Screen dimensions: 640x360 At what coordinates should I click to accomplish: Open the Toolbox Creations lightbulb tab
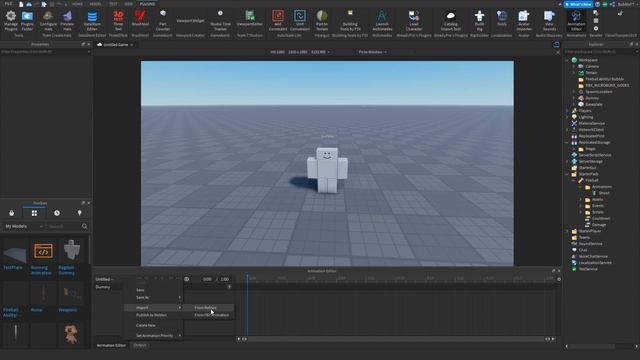pos(80,213)
